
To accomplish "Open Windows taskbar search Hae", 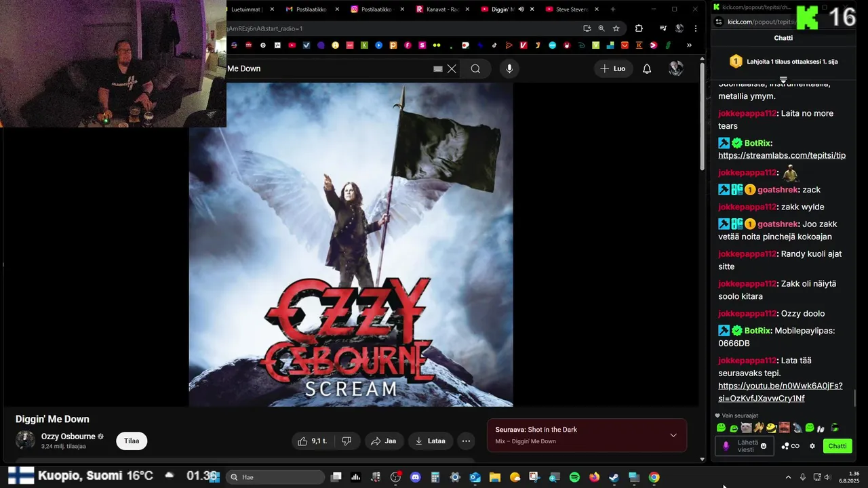I will coord(275,477).
